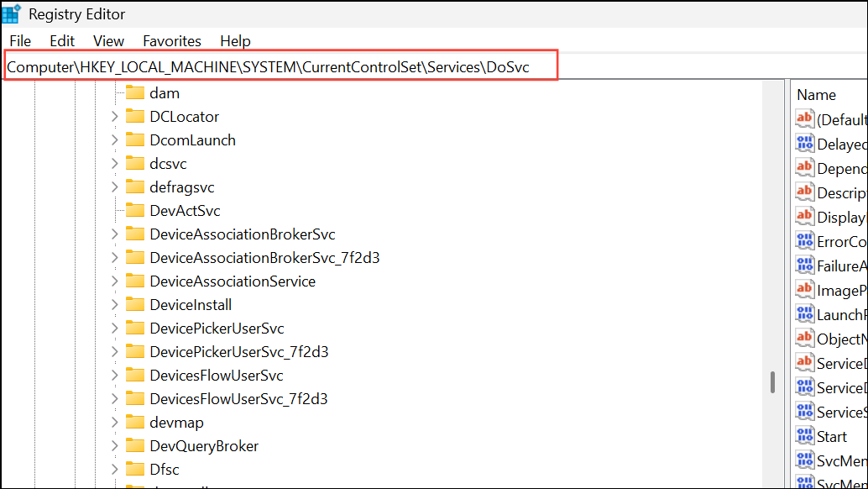Image resolution: width=868 pixels, height=489 pixels.
Task: Open the Edit menu
Action: pyautogui.click(x=62, y=41)
